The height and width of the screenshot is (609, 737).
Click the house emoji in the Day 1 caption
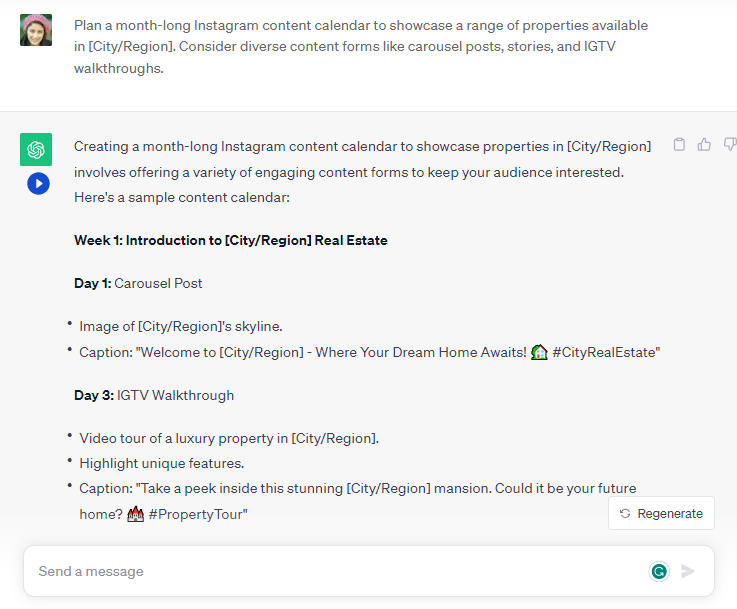(x=539, y=352)
